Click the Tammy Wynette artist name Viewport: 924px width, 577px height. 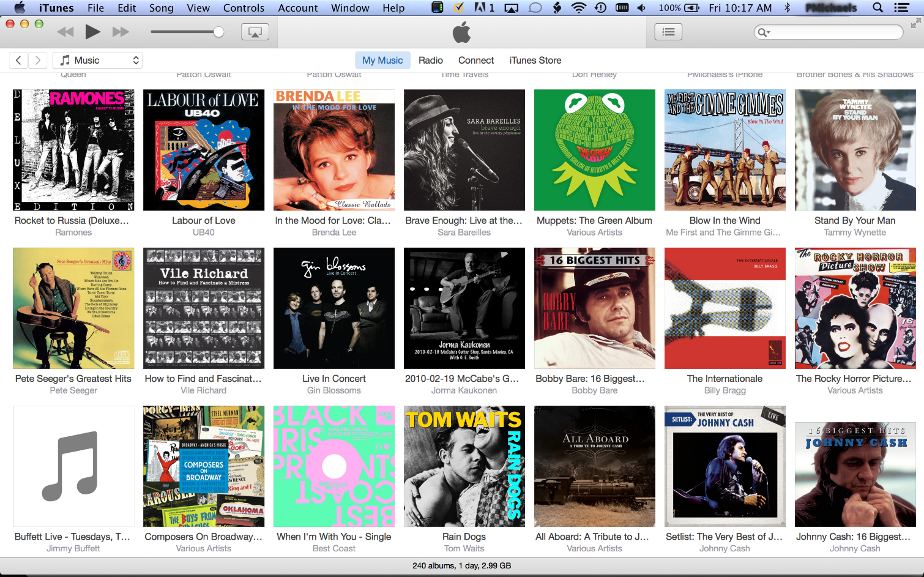point(855,233)
